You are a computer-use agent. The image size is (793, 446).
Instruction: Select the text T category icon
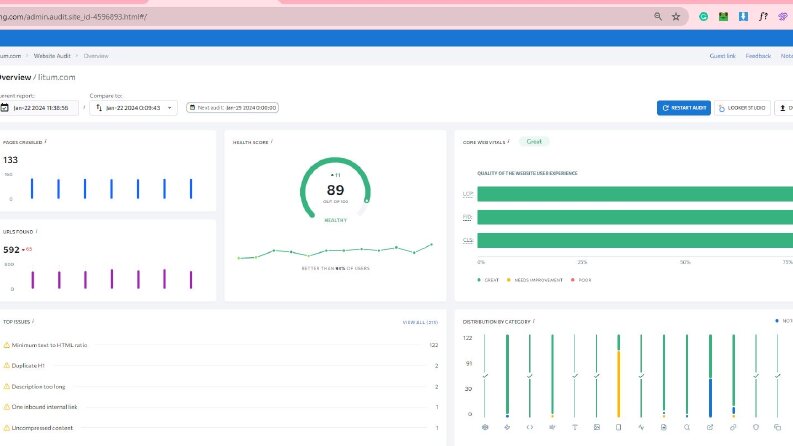pos(575,427)
